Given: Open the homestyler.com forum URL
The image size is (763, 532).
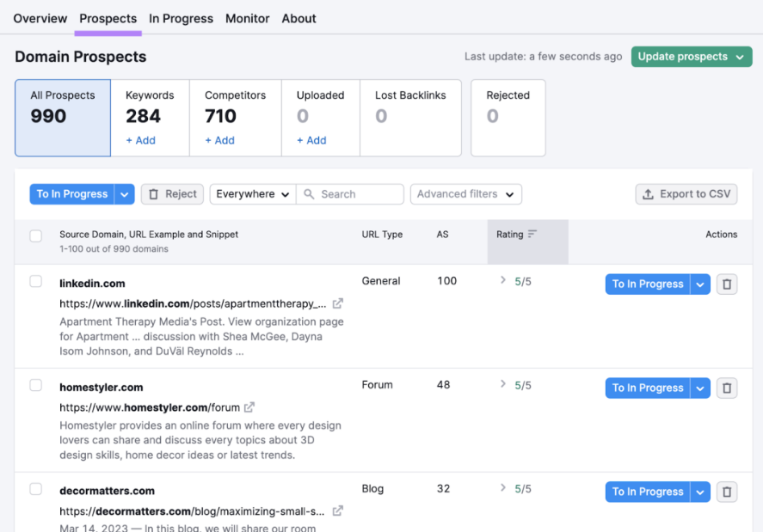Looking at the screenshot, I should (150, 407).
